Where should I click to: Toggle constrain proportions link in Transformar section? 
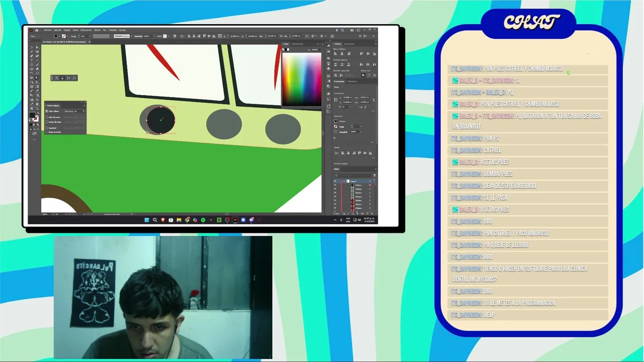click(x=373, y=100)
